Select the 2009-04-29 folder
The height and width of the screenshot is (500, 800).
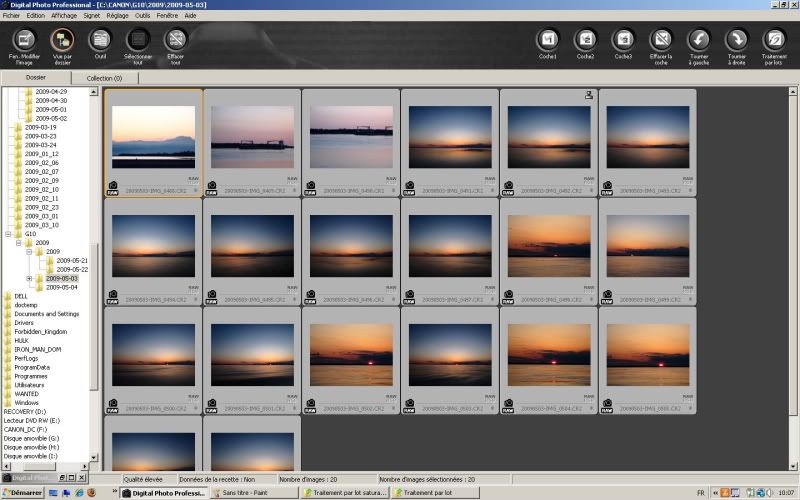51,92
